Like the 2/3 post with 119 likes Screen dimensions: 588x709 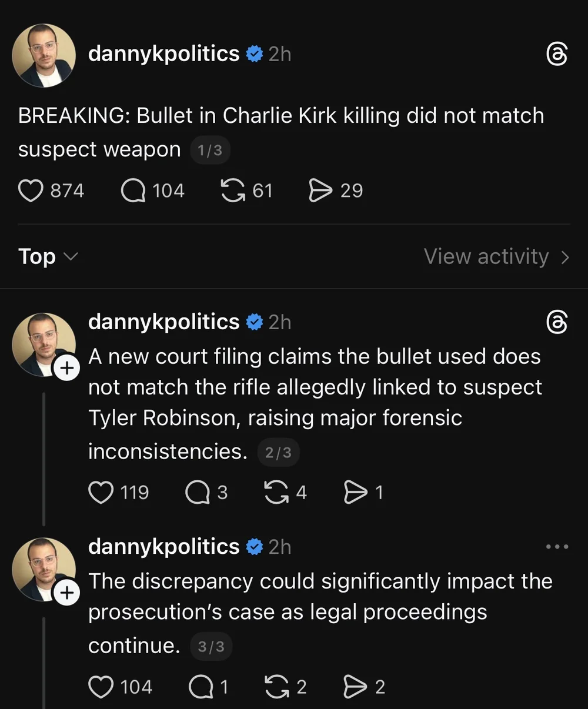pyautogui.click(x=101, y=492)
